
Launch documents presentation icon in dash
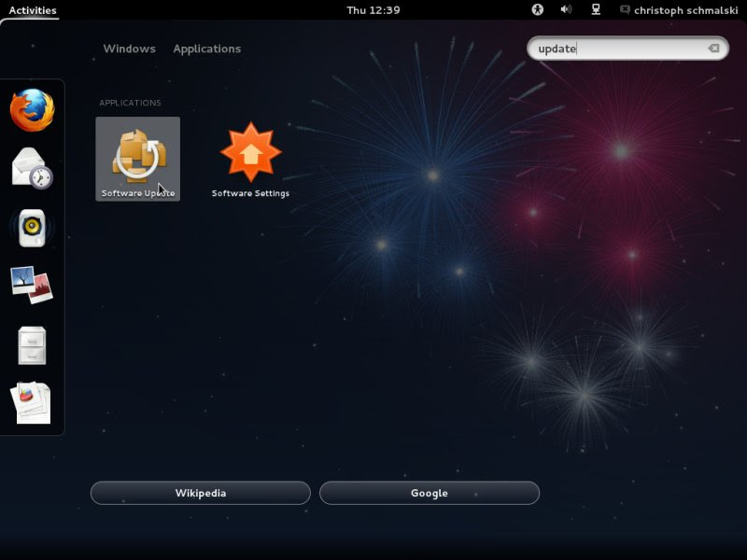tap(32, 403)
